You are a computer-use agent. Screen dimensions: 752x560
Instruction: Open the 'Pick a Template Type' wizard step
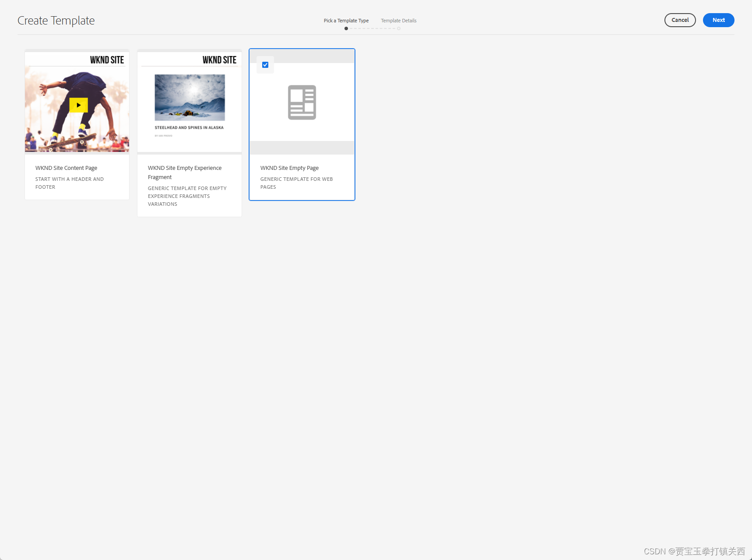346,21
